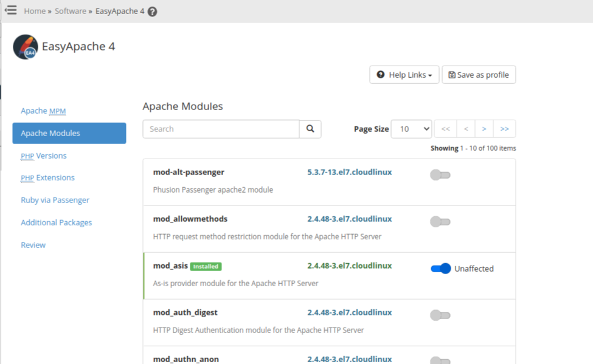Enable the mod-alt-passenger module toggle
The width and height of the screenshot is (593, 364).
[x=440, y=175]
